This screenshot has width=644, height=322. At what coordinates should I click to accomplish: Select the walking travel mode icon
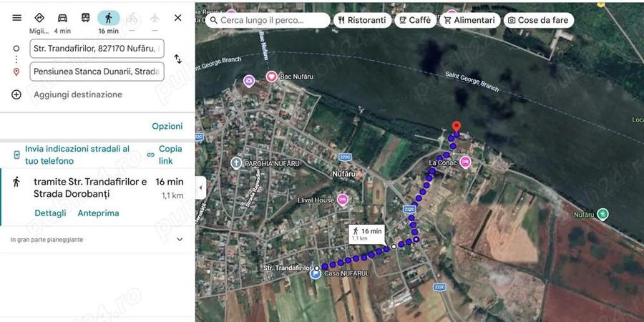pyautogui.click(x=109, y=18)
